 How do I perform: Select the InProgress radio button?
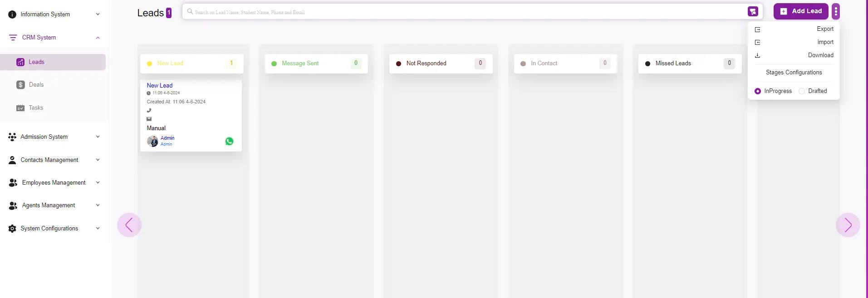point(758,91)
